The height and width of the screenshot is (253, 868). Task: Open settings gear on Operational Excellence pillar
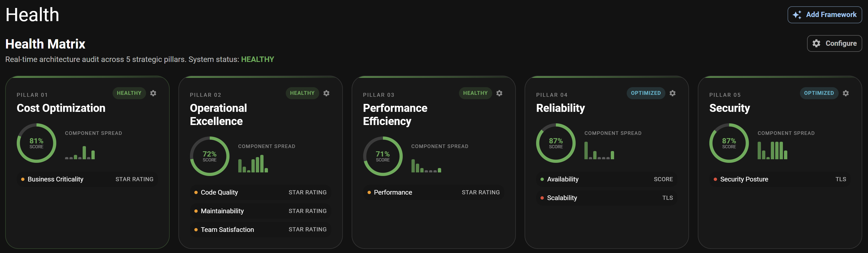(x=326, y=93)
